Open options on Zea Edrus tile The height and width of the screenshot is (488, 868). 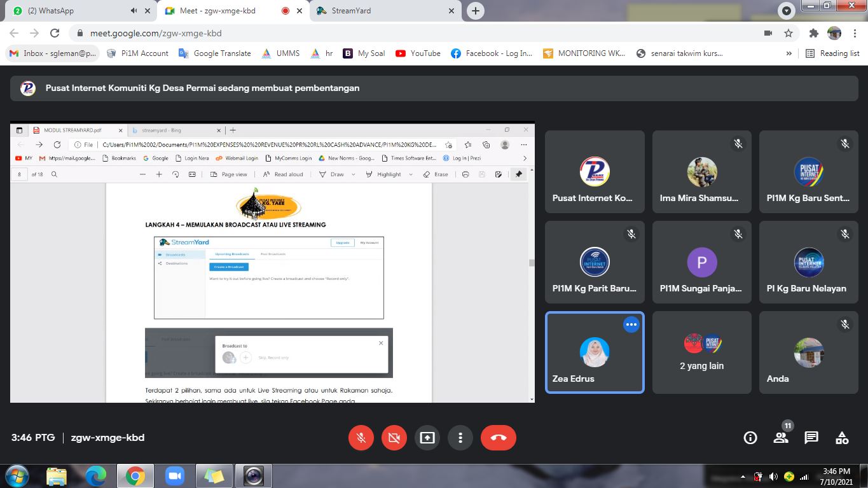[631, 324]
